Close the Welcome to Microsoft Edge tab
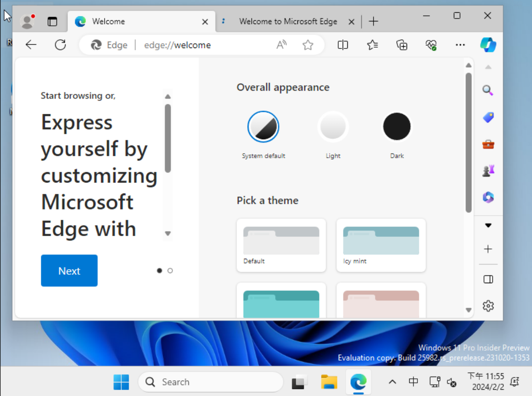 pyautogui.click(x=351, y=22)
